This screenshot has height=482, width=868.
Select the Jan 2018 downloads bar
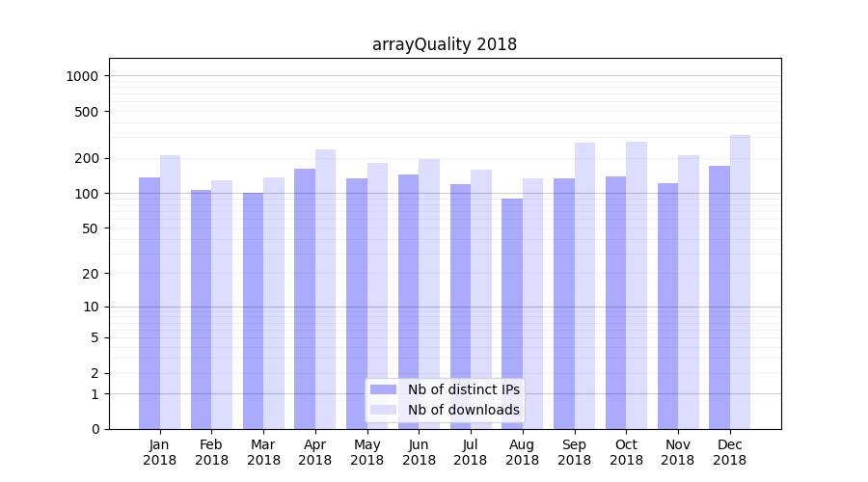coord(170,291)
